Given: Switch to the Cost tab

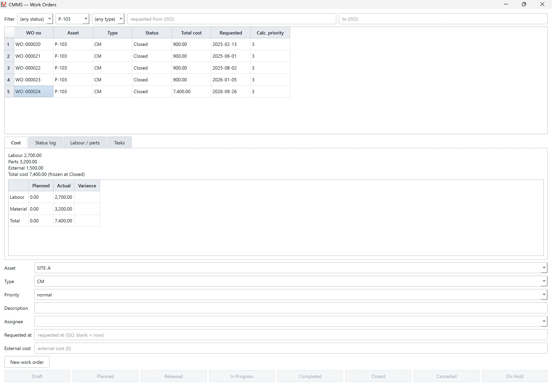Looking at the screenshot, I should tap(16, 143).
